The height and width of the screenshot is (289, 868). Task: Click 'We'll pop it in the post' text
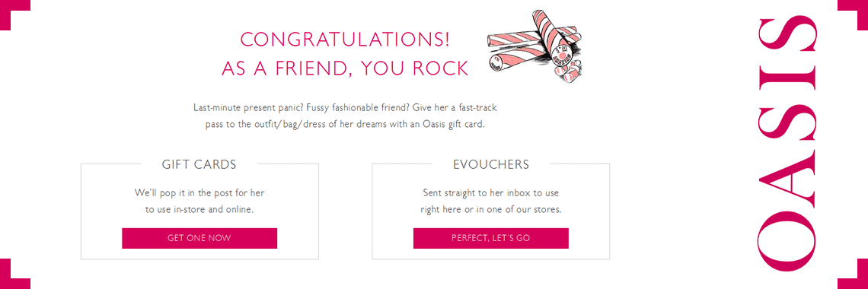(x=199, y=193)
